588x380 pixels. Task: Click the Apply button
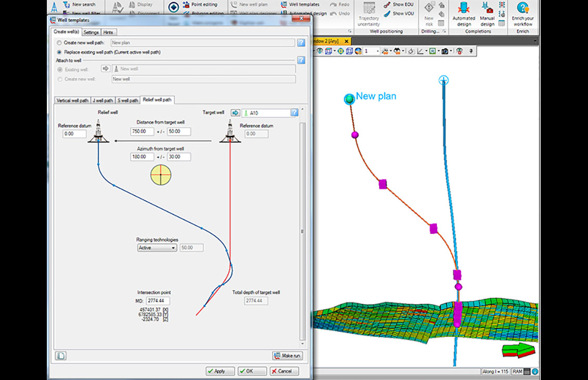(220, 371)
